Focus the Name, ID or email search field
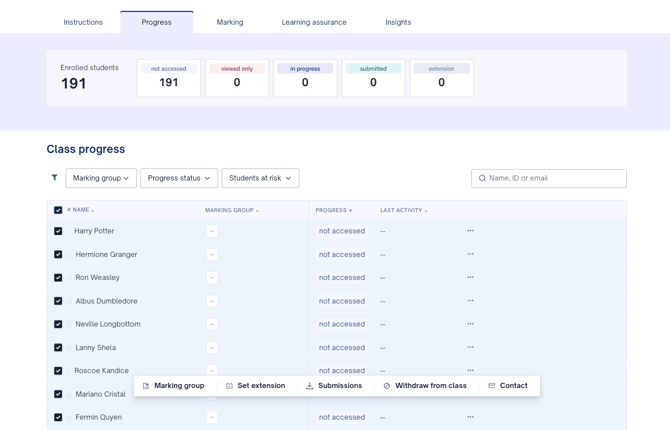 (555, 178)
